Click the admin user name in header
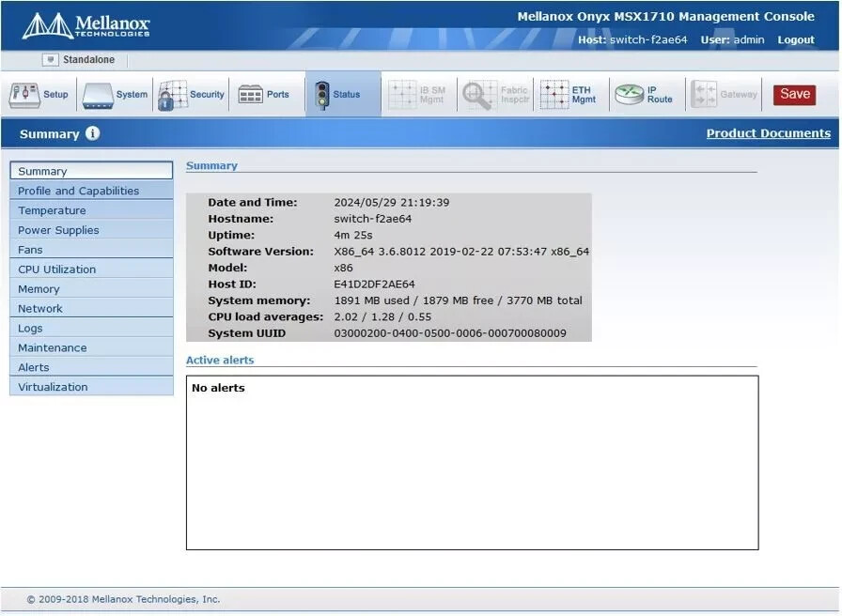This screenshot has height=616, width=842. [x=749, y=39]
